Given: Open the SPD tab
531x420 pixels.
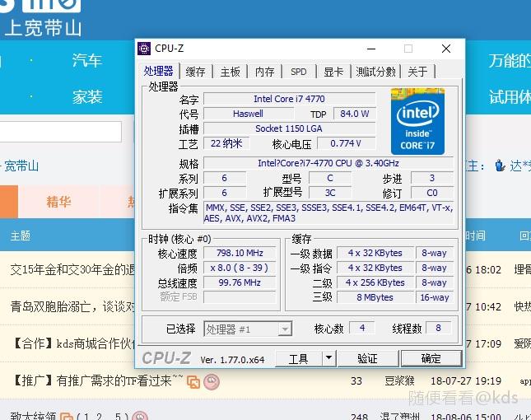Looking at the screenshot, I should [x=298, y=72].
